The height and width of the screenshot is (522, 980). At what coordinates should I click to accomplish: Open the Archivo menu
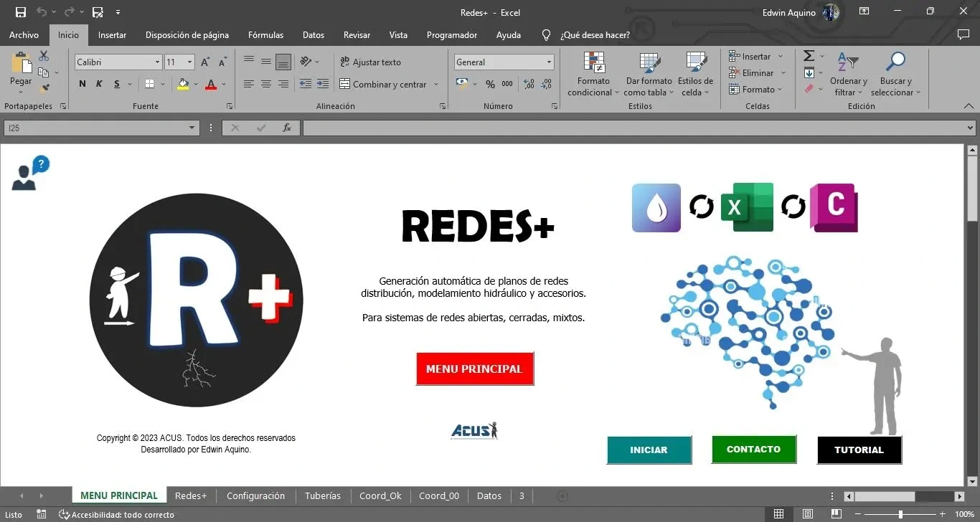[24, 34]
